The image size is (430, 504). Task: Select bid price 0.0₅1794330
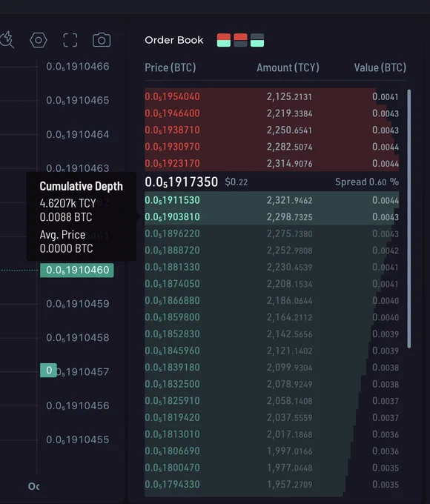pyautogui.click(x=173, y=485)
